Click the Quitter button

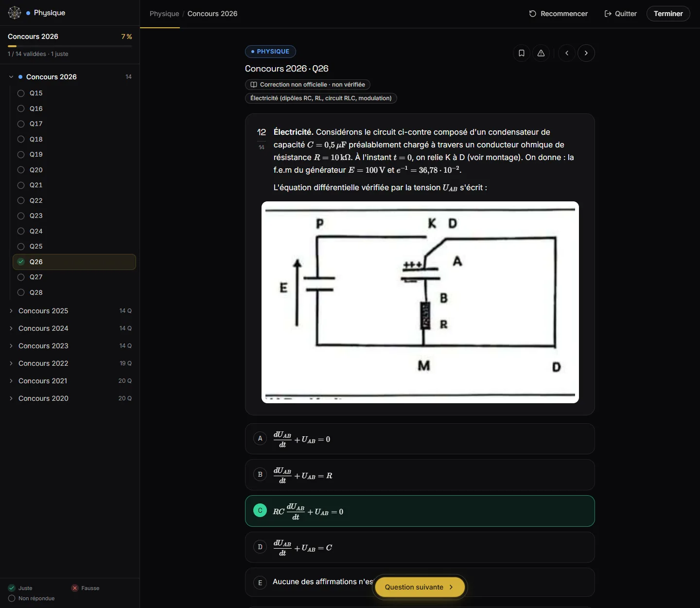tap(620, 14)
